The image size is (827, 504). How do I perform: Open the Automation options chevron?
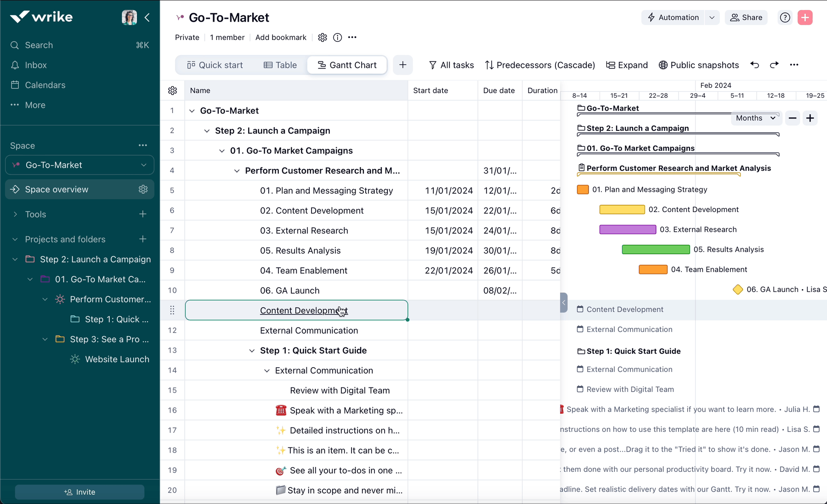click(x=712, y=17)
